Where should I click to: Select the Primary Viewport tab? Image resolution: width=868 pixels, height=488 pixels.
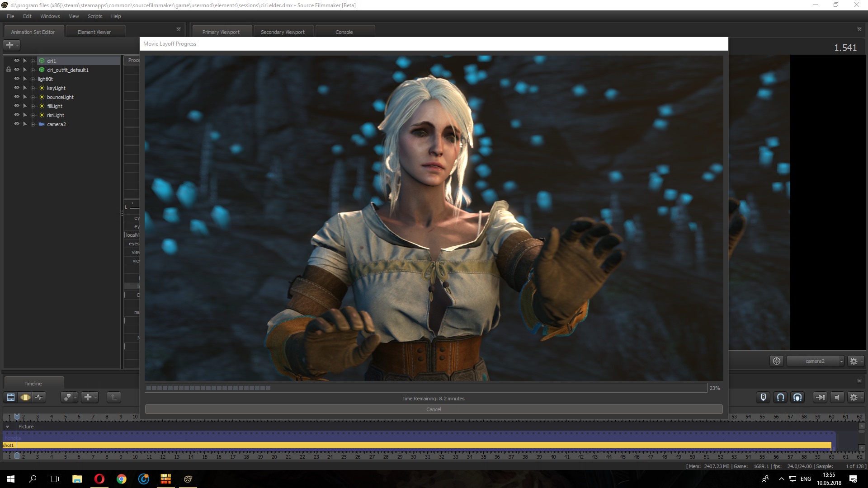(x=221, y=32)
